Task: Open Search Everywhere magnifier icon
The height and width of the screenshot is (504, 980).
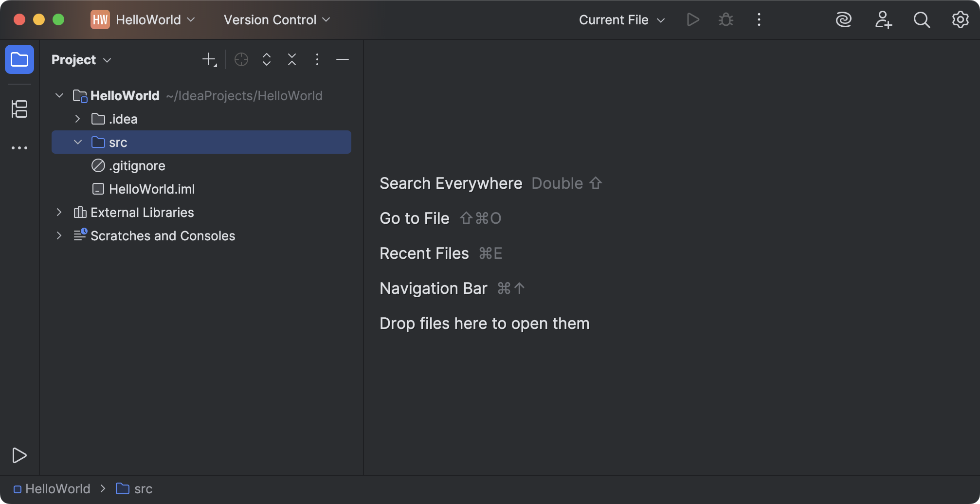Action: point(922,19)
